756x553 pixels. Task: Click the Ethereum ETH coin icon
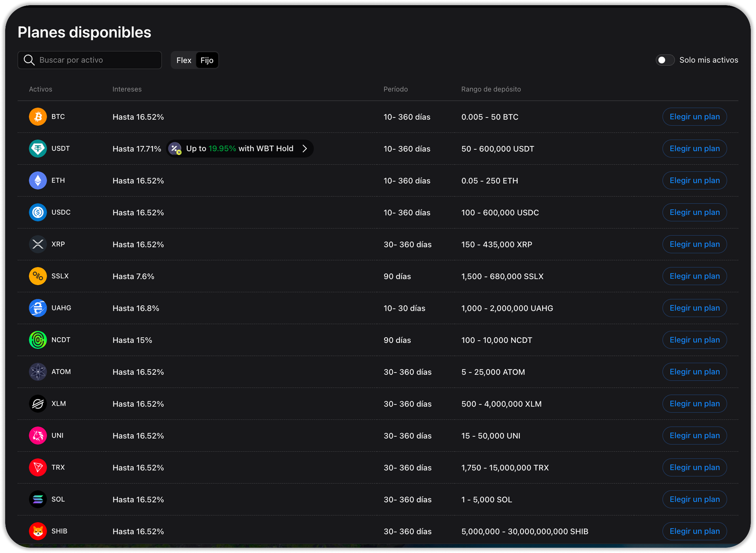(x=38, y=180)
